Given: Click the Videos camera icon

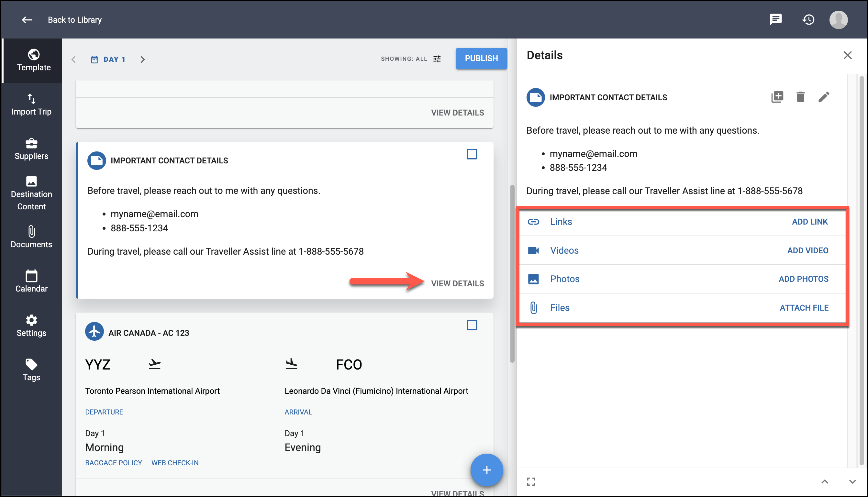Looking at the screenshot, I should [533, 250].
